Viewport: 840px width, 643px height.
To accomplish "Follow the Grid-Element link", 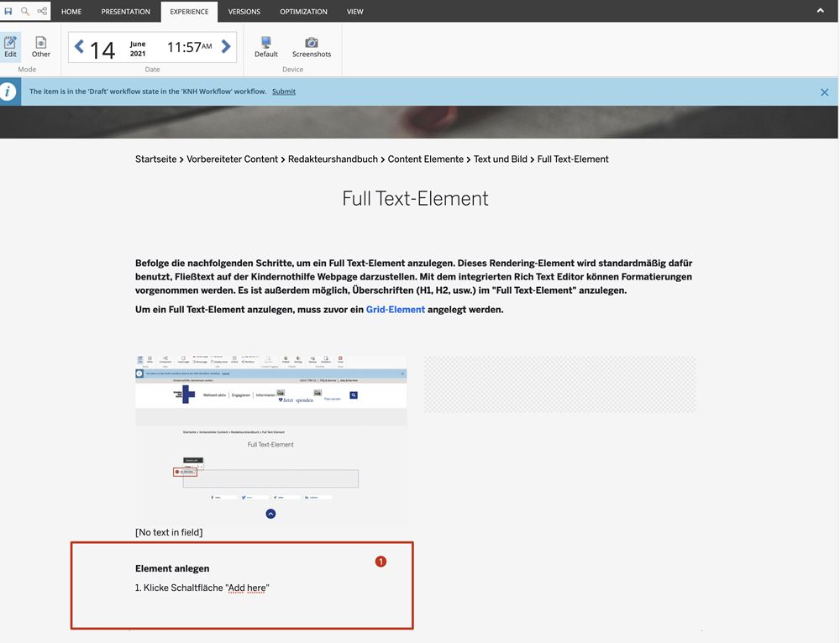I will pyautogui.click(x=395, y=310).
